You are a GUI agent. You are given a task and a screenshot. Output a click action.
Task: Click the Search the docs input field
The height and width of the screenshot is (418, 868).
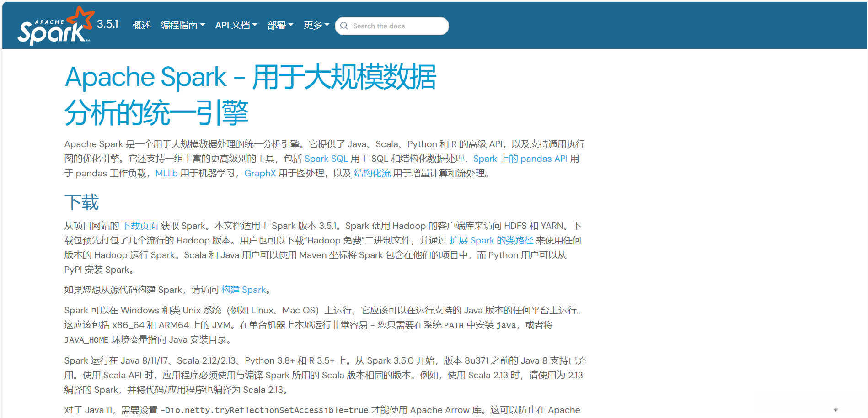[393, 26]
